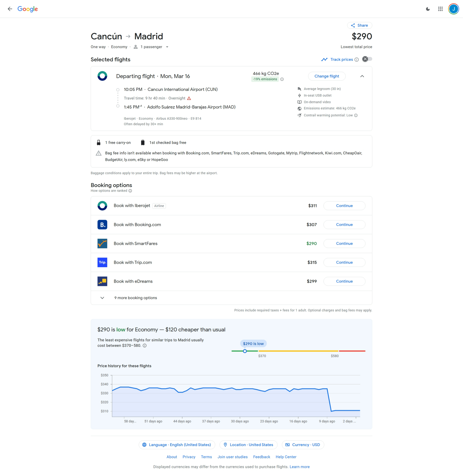The width and height of the screenshot is (463, 476).
Task: Continue booking with SmartFares
Action: [x=344, y=244]
